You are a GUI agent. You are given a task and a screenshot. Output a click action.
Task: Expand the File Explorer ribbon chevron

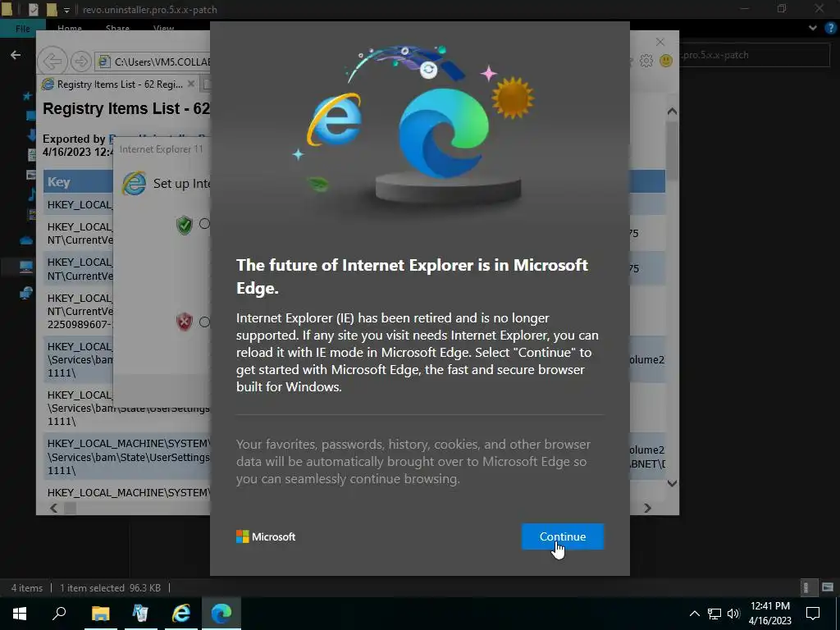pyautogui.click(x=813, y=28)
